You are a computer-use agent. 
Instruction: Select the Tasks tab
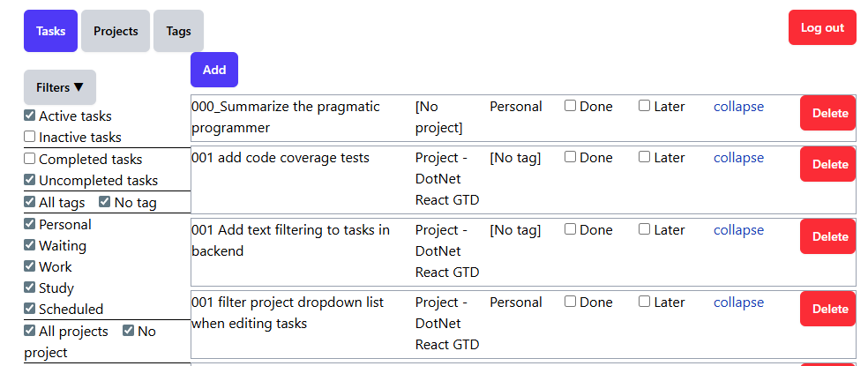(x=50, y=31)
